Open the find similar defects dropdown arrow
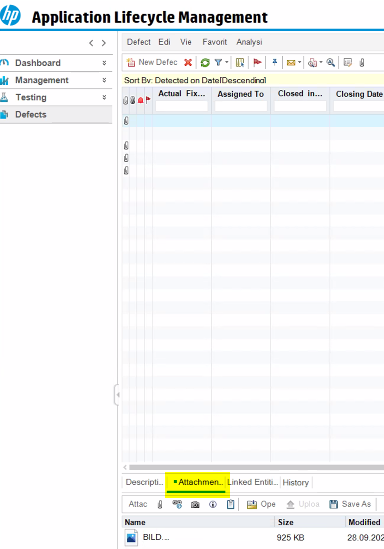Viewport: 384px width, 549px height. click(x=321, y=62)
